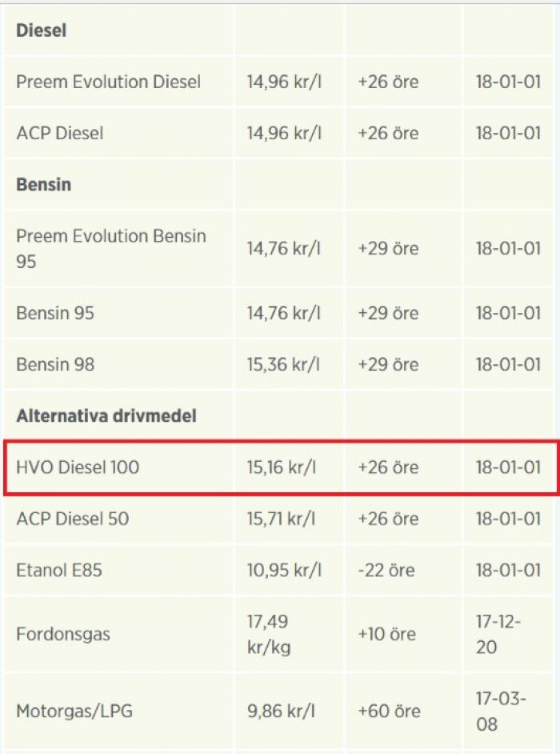Click the Diesel section header
The width and height of the screenshot is (560, 754).
click(42, 30)
